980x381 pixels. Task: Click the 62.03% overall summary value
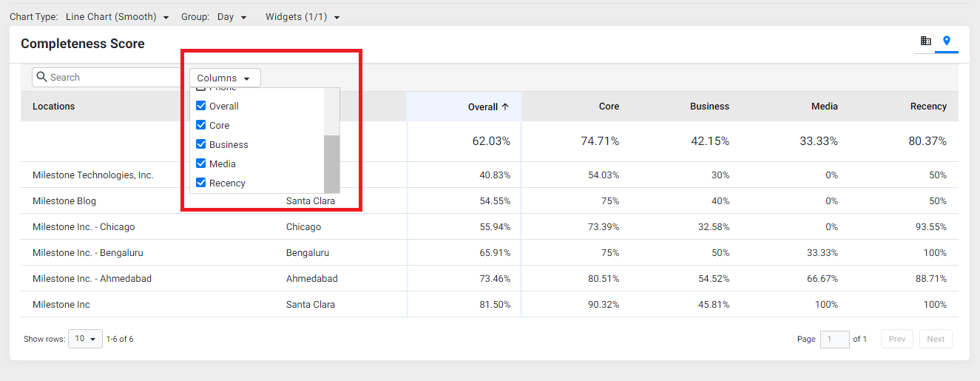pos(491,141)
